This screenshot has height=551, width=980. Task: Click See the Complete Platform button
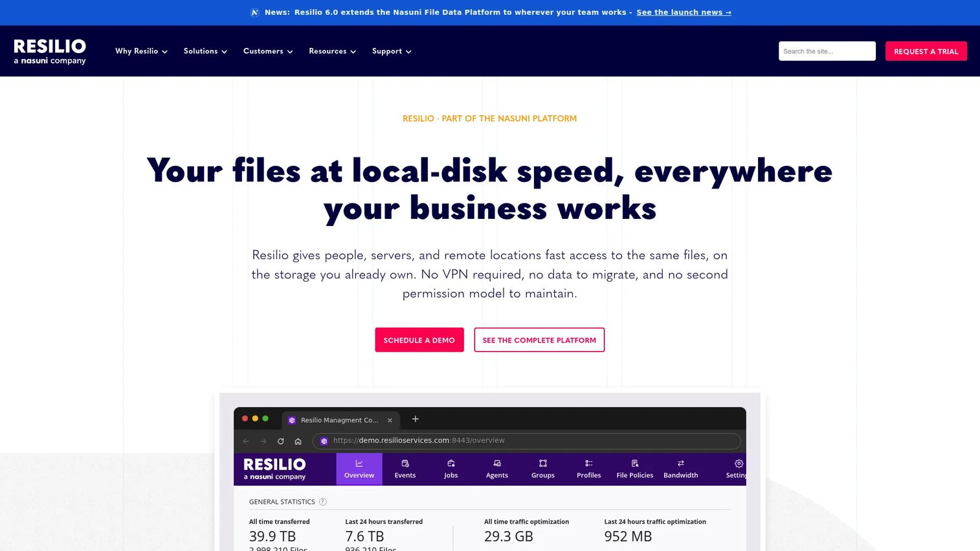point(539,340)
